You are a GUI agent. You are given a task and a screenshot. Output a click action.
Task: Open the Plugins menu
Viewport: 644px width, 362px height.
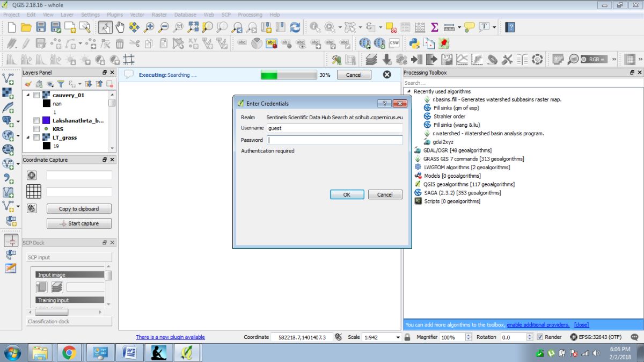click(x=115, y=15)
